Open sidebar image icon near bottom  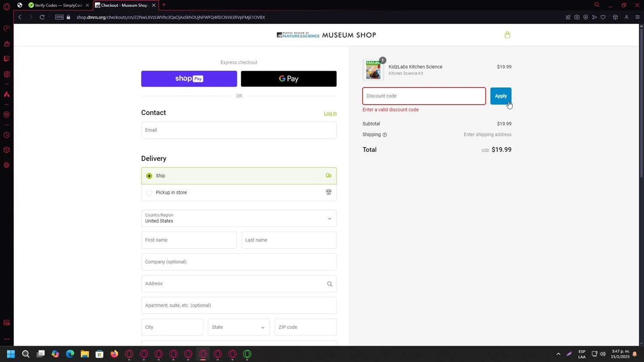point(6,323)
